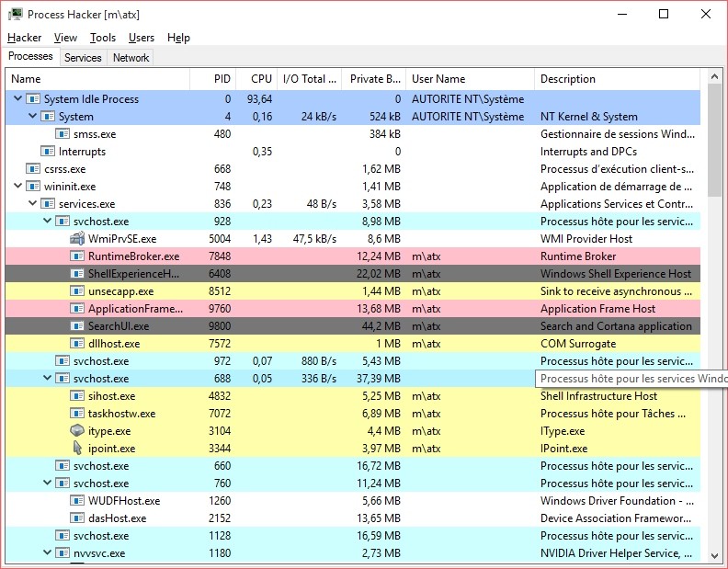Viewport: 728px width, 569px height.
Task: Click 'COM Surrogate' description text
Action: [578, 344]
